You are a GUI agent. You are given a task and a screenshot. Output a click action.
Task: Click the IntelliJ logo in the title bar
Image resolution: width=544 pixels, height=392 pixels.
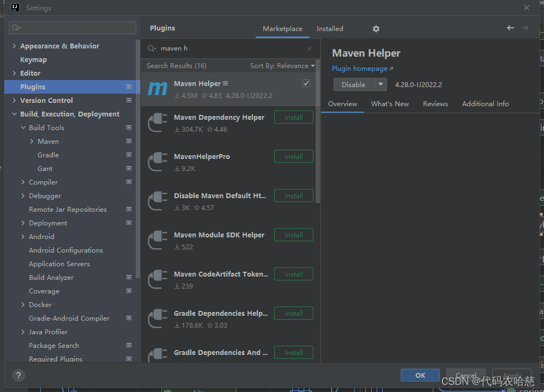point(15,8)
